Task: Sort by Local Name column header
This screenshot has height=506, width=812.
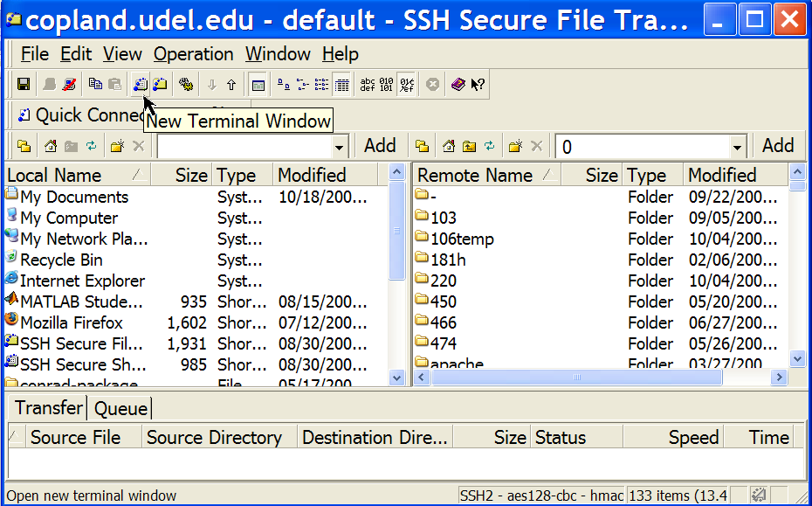Action: pyautogui.click(x=78, y=176)
